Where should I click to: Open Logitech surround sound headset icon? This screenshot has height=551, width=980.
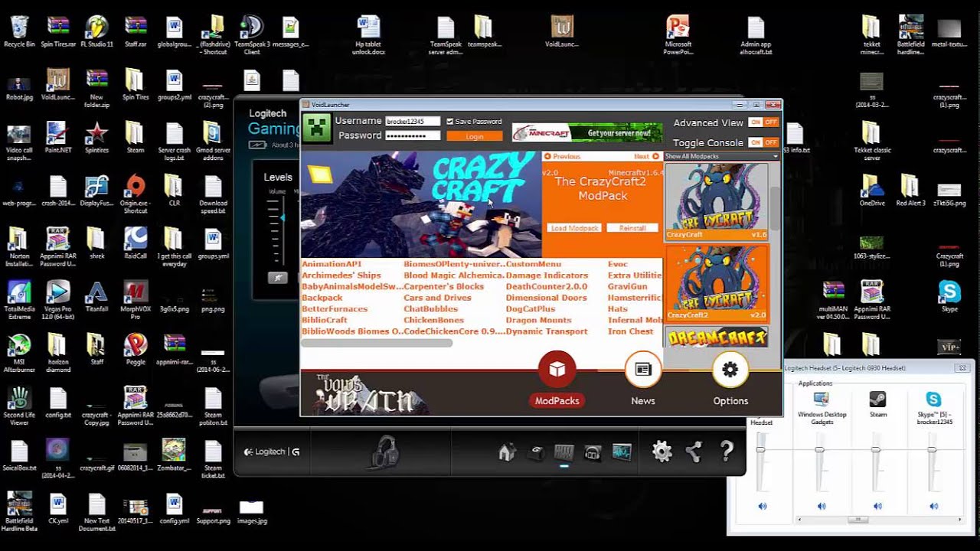[593, 452]
